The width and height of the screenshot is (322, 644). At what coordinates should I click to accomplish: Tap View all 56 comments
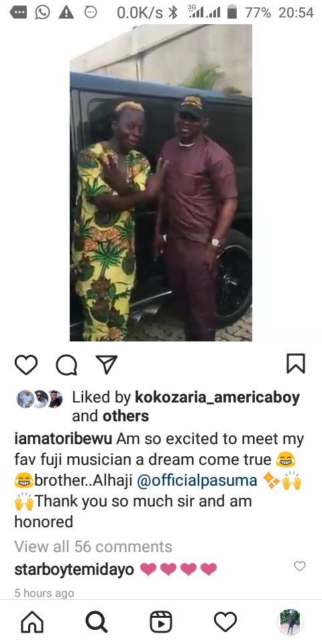pyautogui.click(x=93, y=547)
